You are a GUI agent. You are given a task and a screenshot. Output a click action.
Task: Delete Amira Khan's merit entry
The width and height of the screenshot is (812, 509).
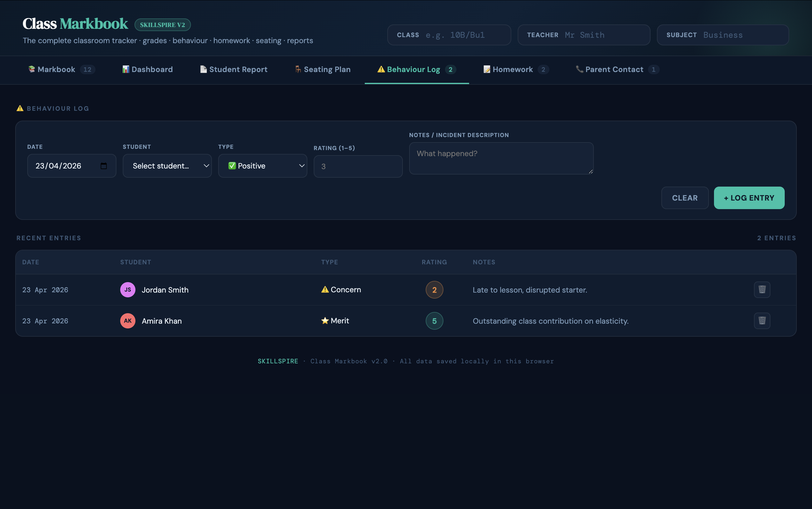[762, 321]
